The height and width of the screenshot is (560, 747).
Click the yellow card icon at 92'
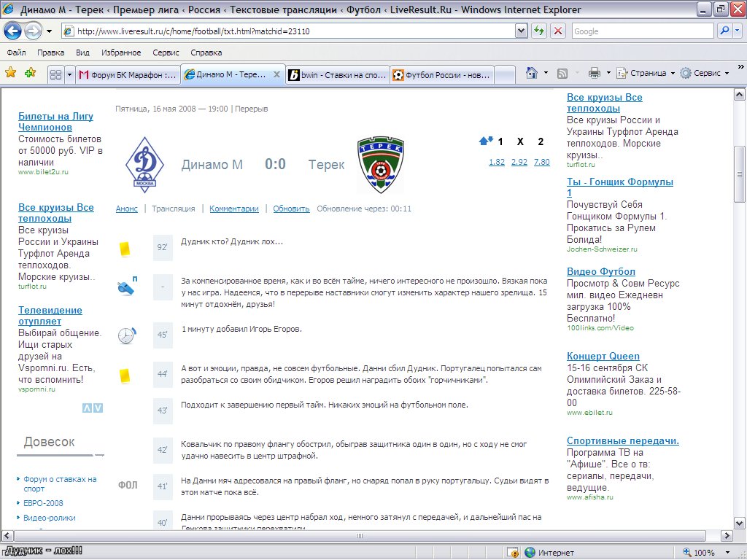[x=125, y=249]
